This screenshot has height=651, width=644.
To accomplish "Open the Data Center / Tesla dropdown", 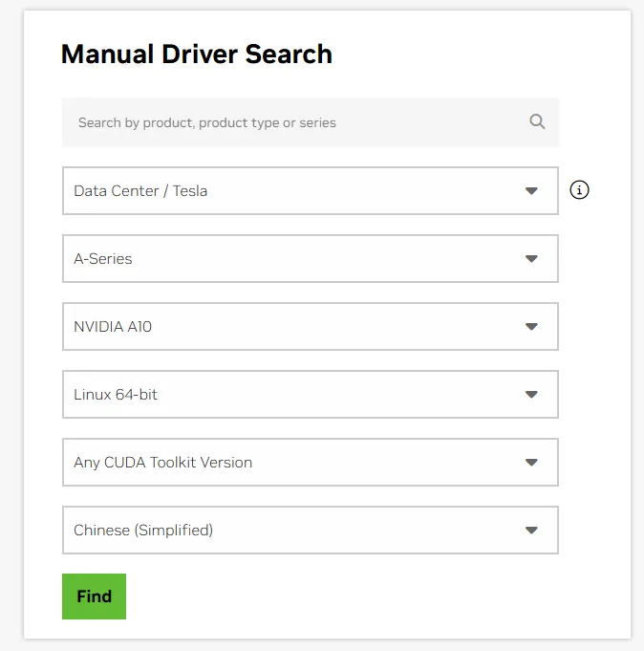I will pos(311,190).
